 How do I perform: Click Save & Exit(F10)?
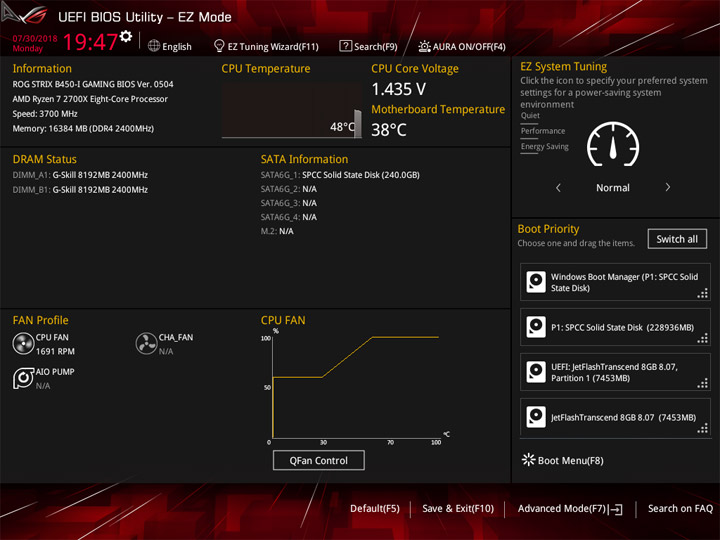[458, 508]
